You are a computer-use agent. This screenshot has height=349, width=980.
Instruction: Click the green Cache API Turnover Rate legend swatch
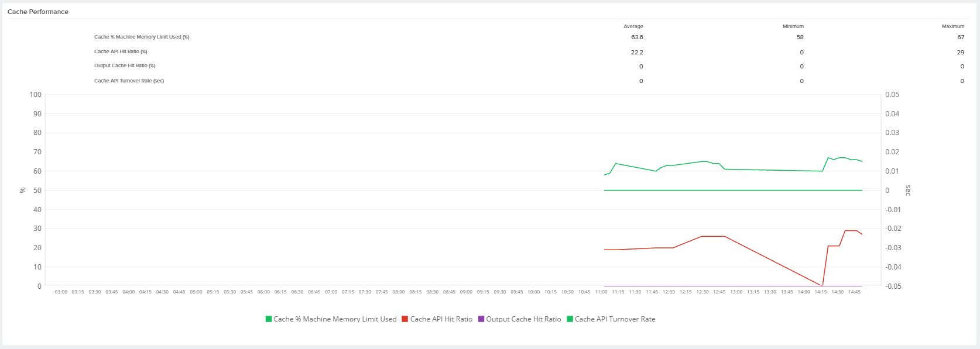570,319
